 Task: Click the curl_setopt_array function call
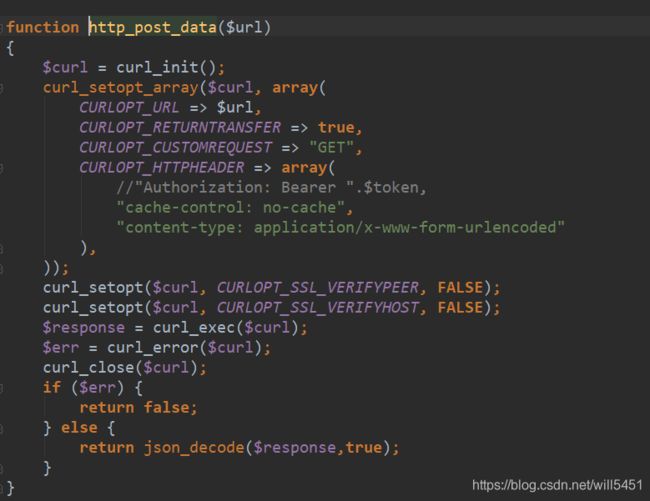click(x=121, y=87)
